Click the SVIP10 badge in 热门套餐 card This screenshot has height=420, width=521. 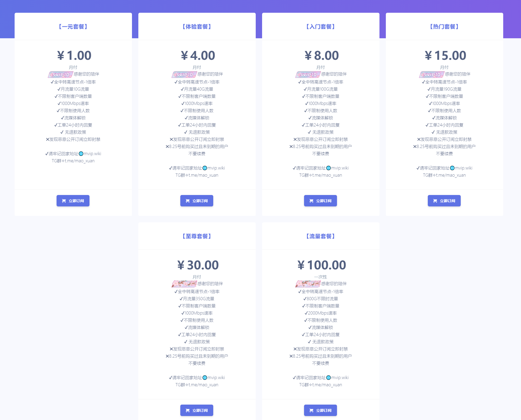[432, 75]
